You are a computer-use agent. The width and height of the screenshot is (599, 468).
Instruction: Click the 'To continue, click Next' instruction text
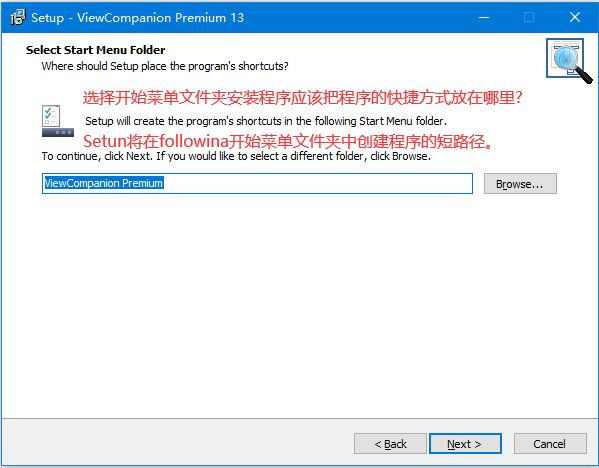[x=236, y=156]
